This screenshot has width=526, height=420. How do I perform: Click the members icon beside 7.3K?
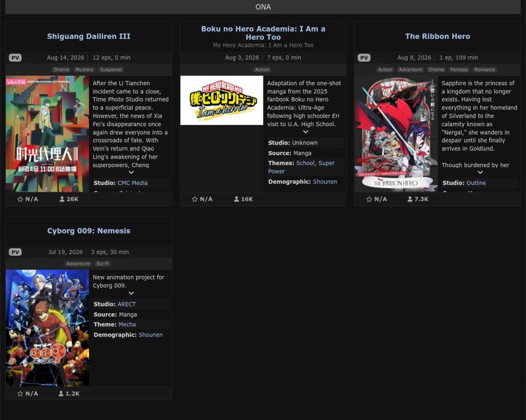pos(410,199)
